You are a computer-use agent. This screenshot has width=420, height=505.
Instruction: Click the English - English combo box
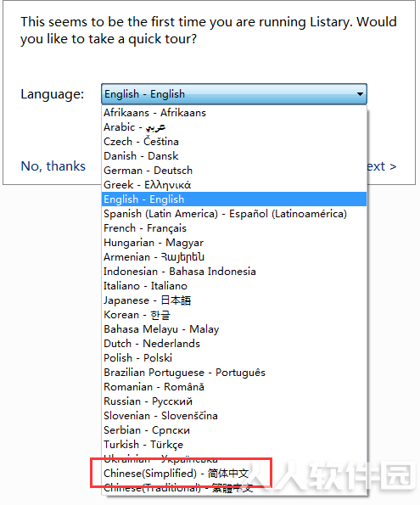pyautogui.click(x=234, y=94)
